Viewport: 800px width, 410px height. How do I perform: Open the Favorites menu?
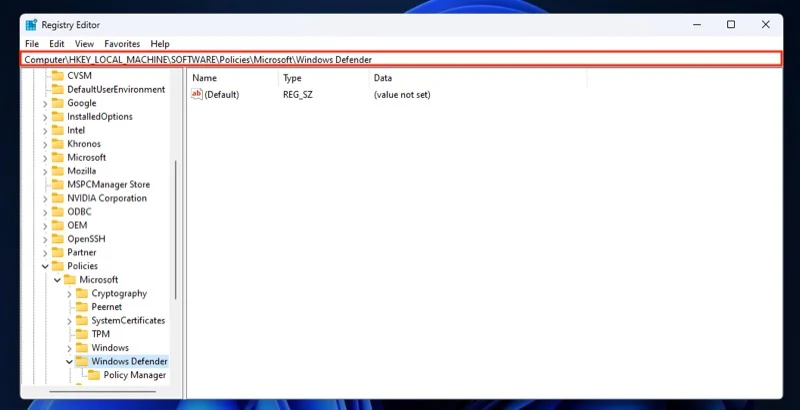pos(122,44)
